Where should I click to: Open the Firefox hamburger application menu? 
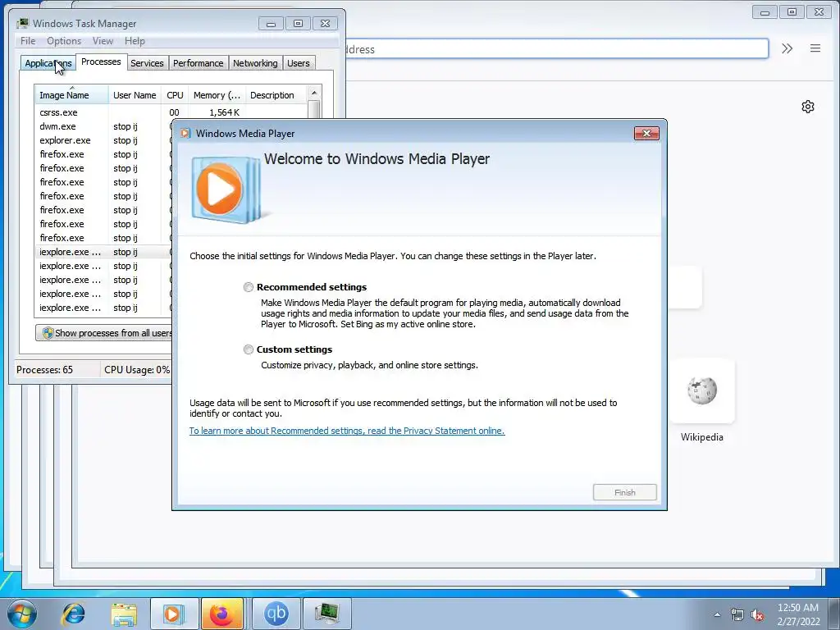click(815, 48)
